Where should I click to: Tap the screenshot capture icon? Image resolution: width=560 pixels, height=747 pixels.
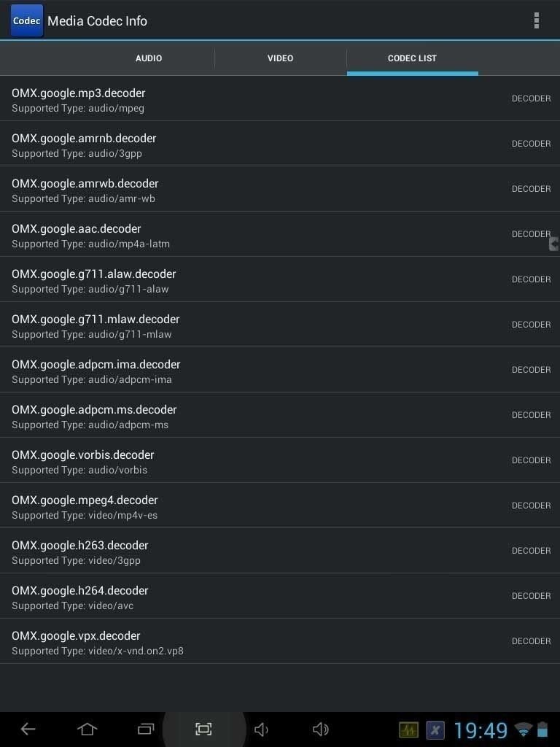pyautogui.click(x=204, y=729)
